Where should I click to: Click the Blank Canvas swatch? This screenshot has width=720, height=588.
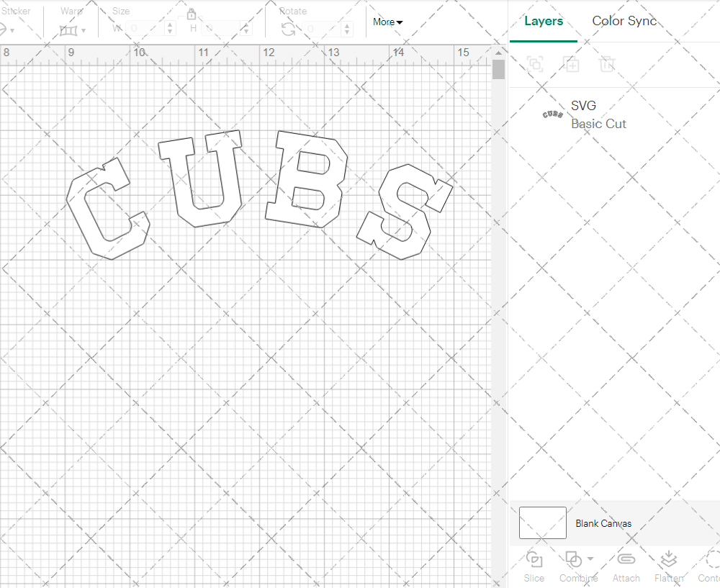pyautogui.click(x=542, y=523)
